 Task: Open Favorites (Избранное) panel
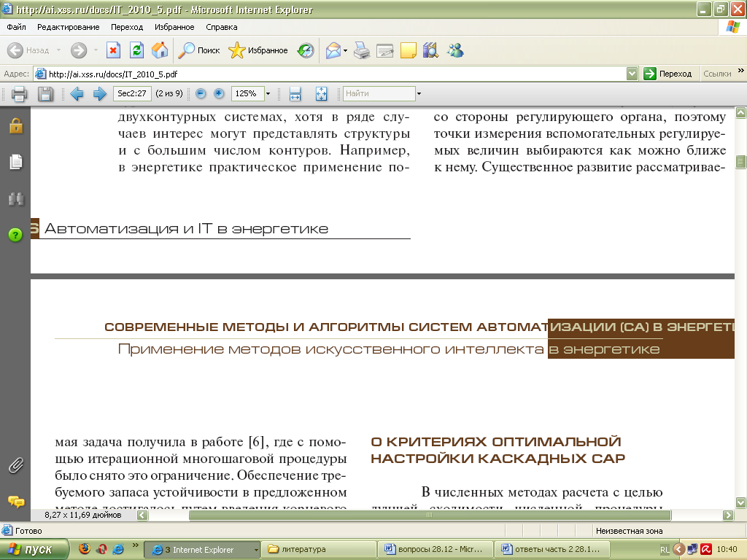click(258, 50)
